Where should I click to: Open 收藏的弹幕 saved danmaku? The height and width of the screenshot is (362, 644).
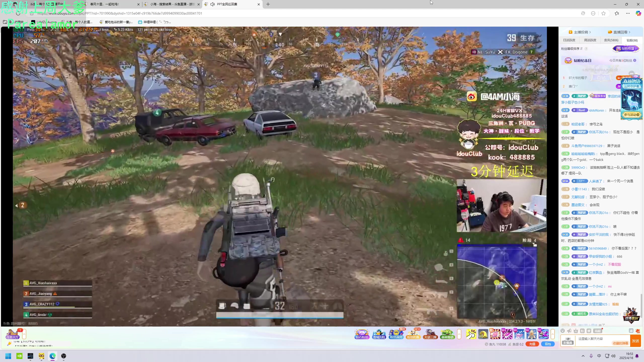[x=621, y=343]
